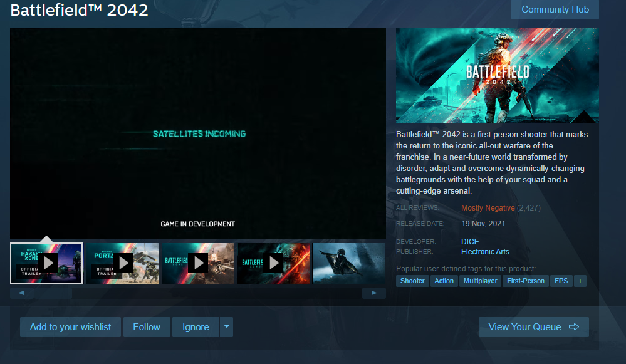The image size is (626, 364).
Task: Click the Ignore button
Action: coord(196,327)
